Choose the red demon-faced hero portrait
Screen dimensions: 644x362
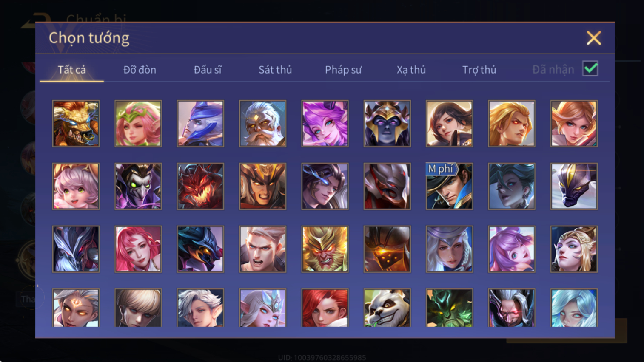pos(200,186)
